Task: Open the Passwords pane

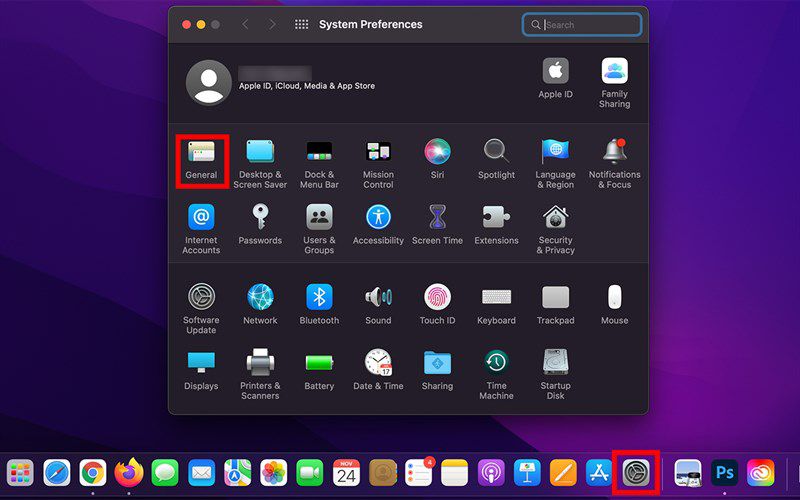Action: (260, 224)
